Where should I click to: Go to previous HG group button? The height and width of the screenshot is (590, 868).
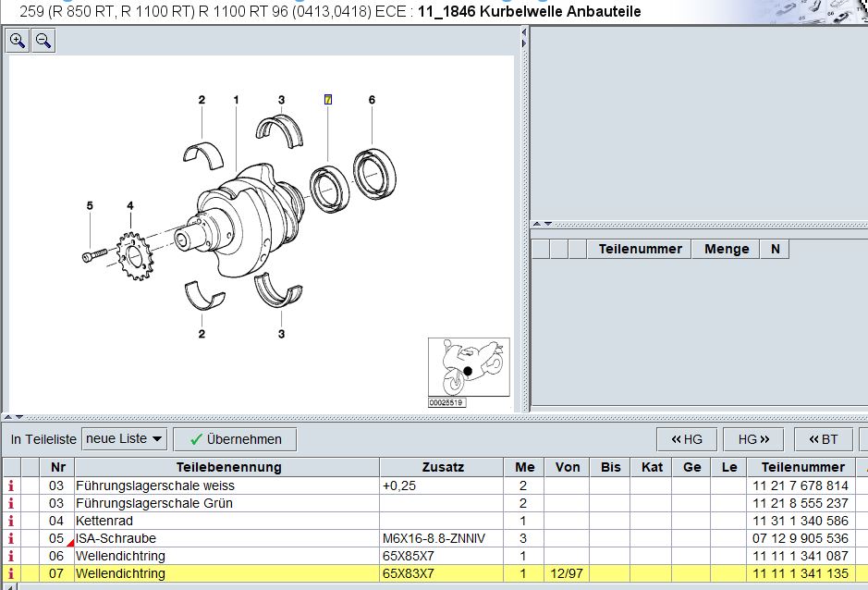pyautogui.click(x=687, y=439)
